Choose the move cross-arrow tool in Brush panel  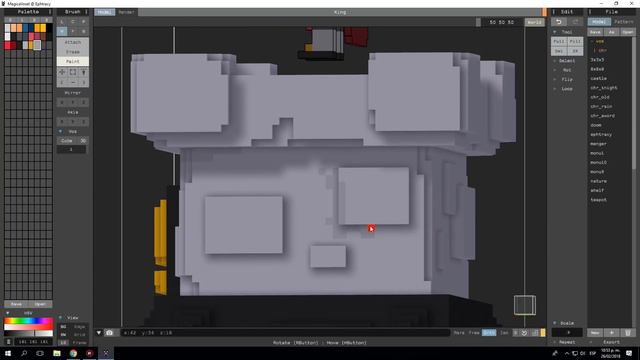tap(62, 72)
